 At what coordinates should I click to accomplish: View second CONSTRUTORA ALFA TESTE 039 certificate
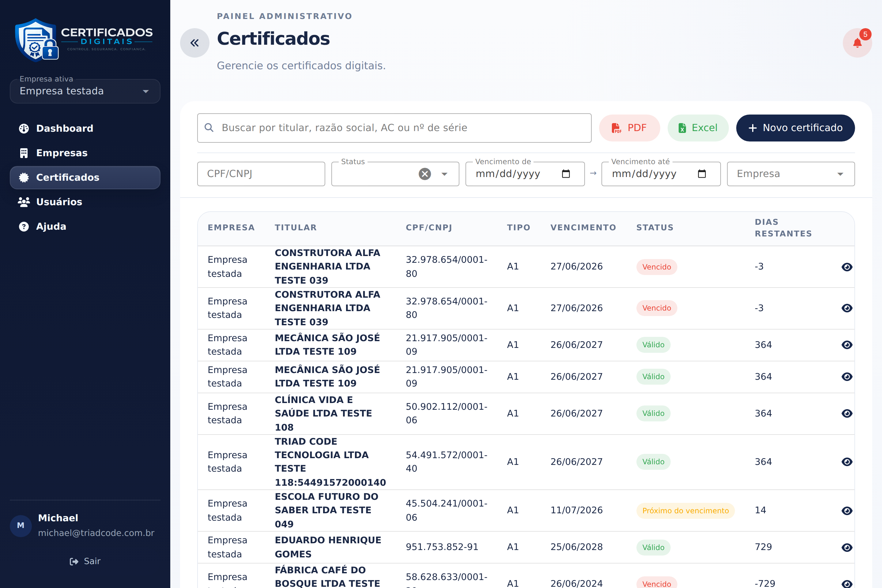(x=847, y=308)
